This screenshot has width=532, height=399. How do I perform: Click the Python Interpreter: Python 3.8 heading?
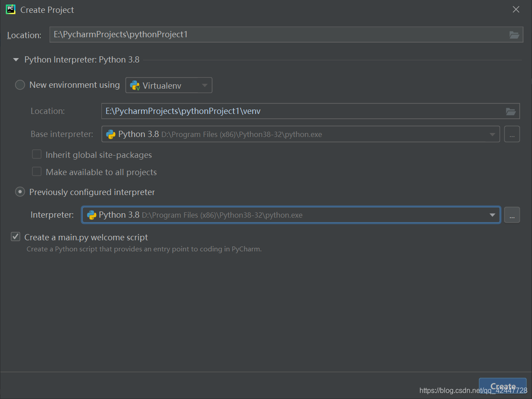coord(82,59)
